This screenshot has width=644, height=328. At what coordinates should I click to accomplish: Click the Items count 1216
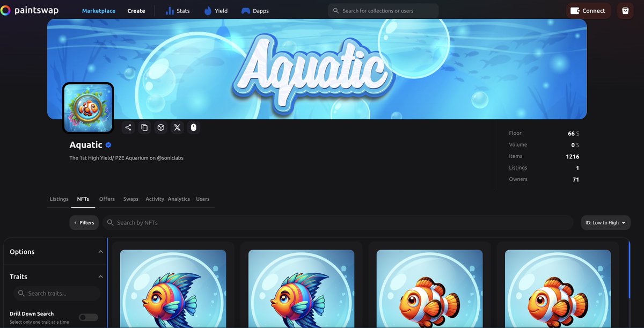coord(573,156)
